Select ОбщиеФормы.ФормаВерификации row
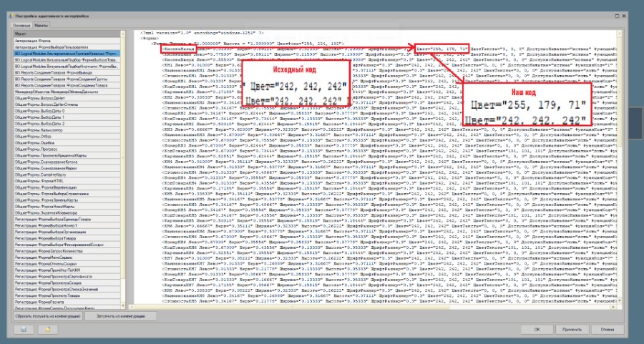This screenshot has height=344, width=644. tap(67, 187)
